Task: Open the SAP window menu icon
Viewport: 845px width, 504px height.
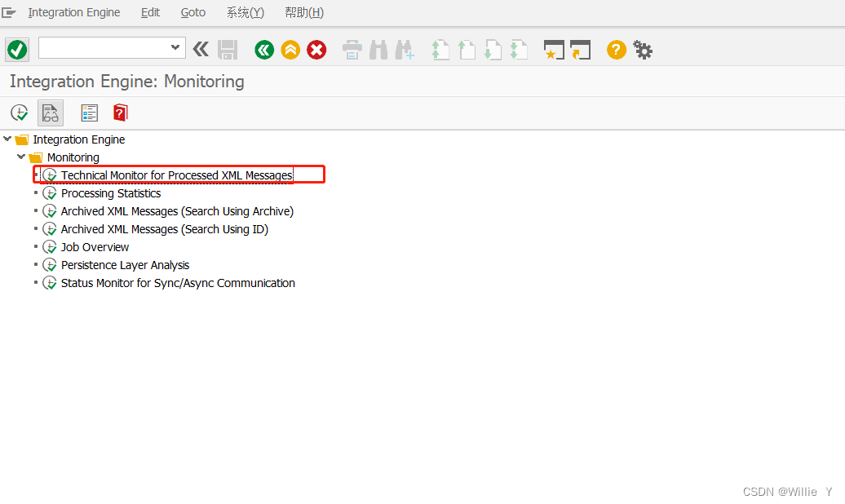Action: click(9, 12)
